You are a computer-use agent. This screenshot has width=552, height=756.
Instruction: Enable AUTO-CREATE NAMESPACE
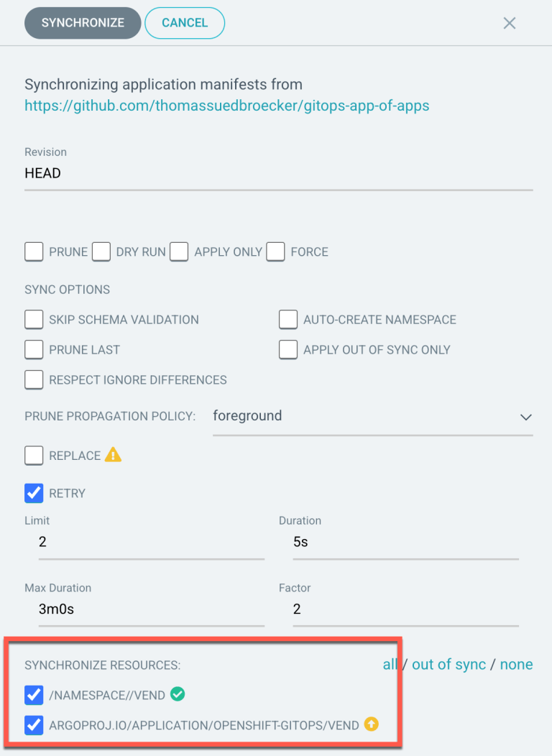287,319
